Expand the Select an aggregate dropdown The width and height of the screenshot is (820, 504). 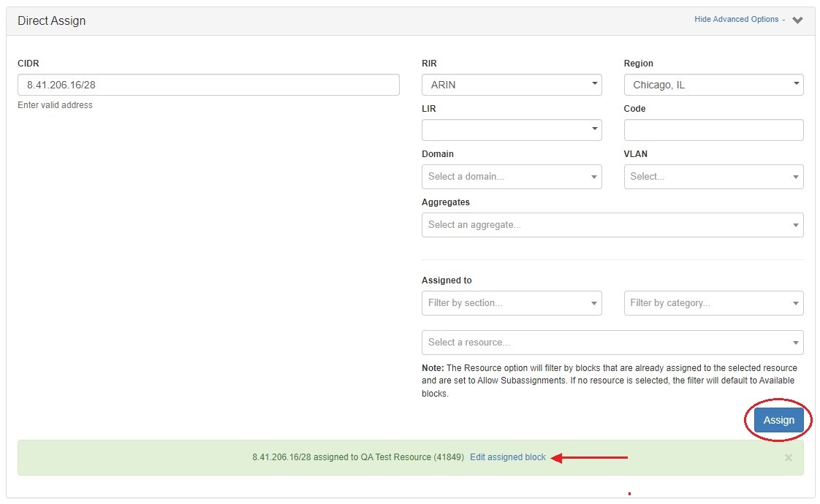tap(612, 225)
